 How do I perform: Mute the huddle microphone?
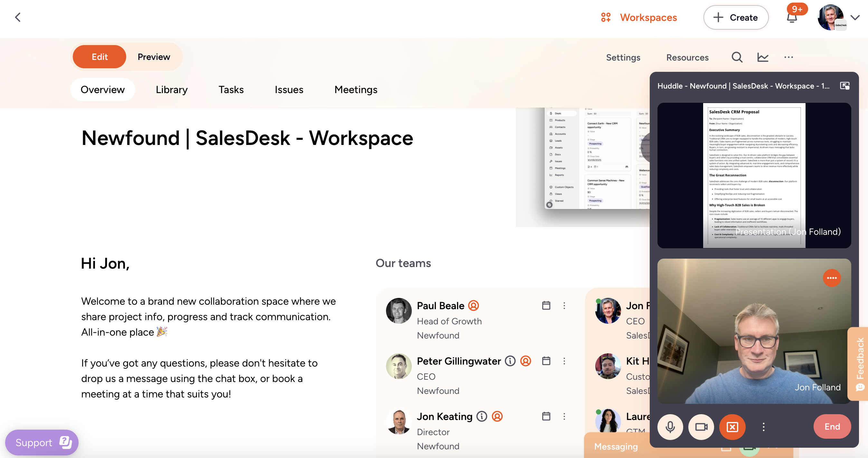coord(670,427)
